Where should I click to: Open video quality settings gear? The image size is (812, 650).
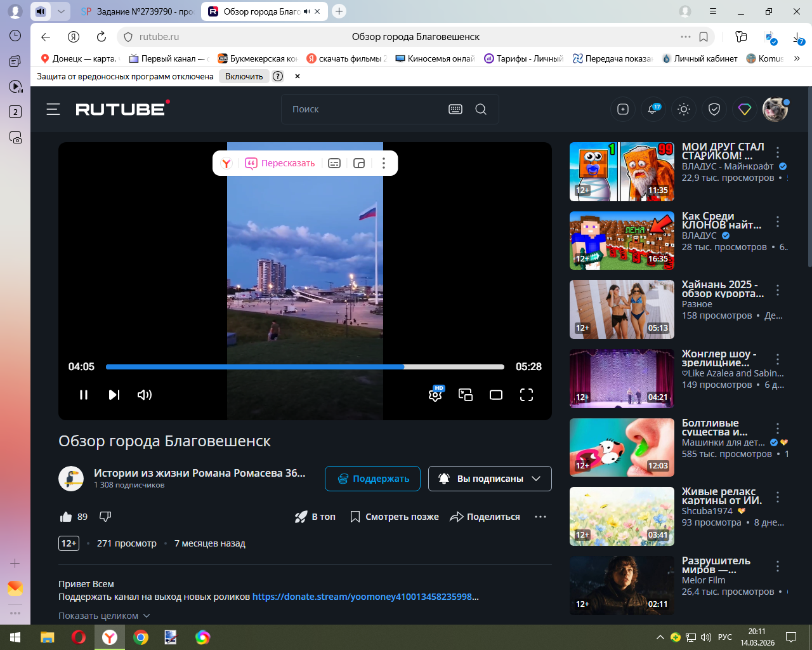[x=435, y=395]
